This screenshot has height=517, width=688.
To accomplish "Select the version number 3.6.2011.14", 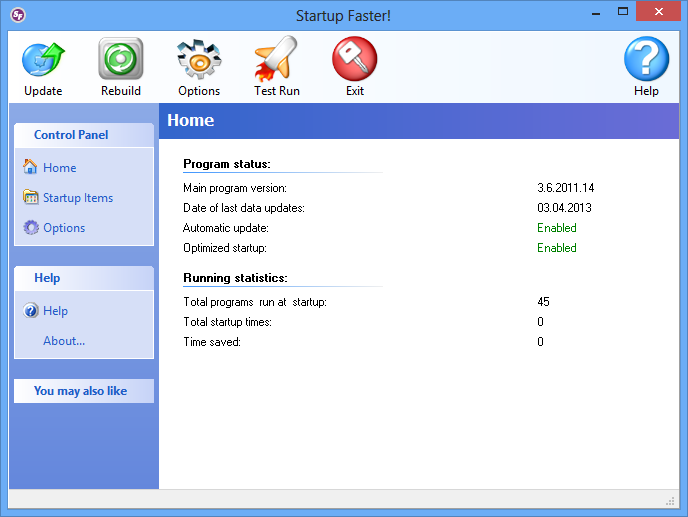I will coord(566,188).
